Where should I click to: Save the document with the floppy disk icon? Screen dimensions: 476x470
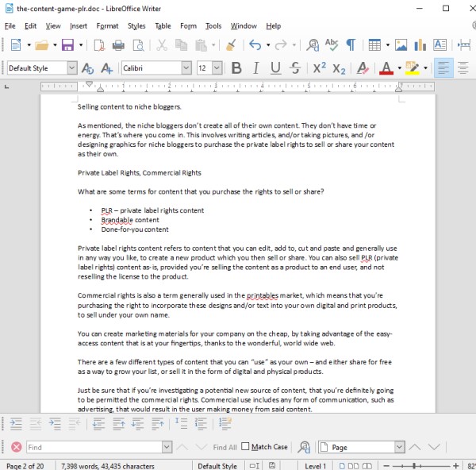(67, 45)
